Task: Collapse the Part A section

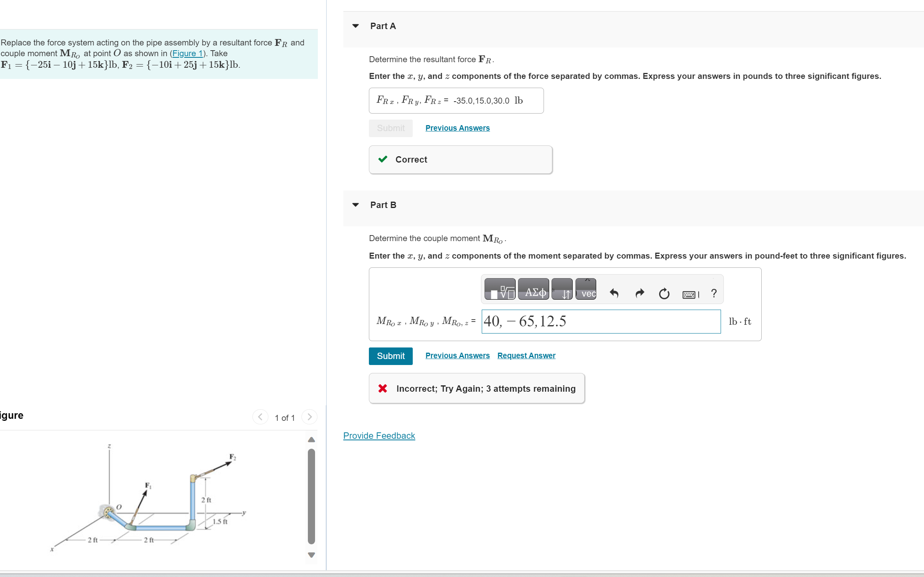Action: click(355, 26)
